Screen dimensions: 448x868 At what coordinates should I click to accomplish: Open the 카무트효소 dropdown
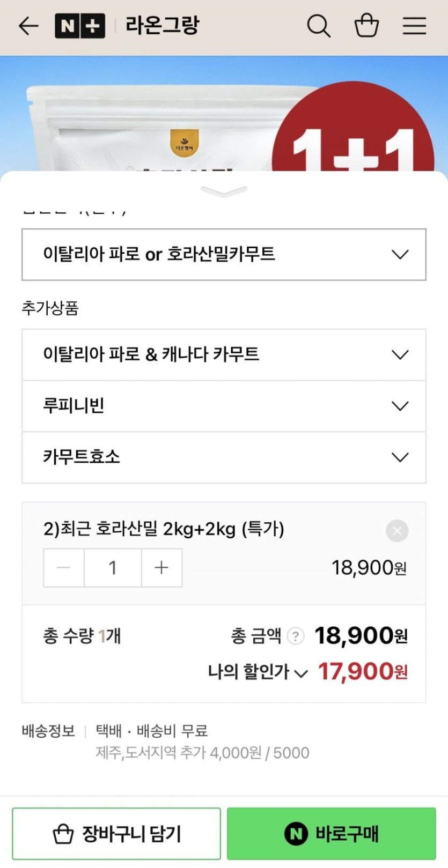pyautogui.click(x=224, y=457)
